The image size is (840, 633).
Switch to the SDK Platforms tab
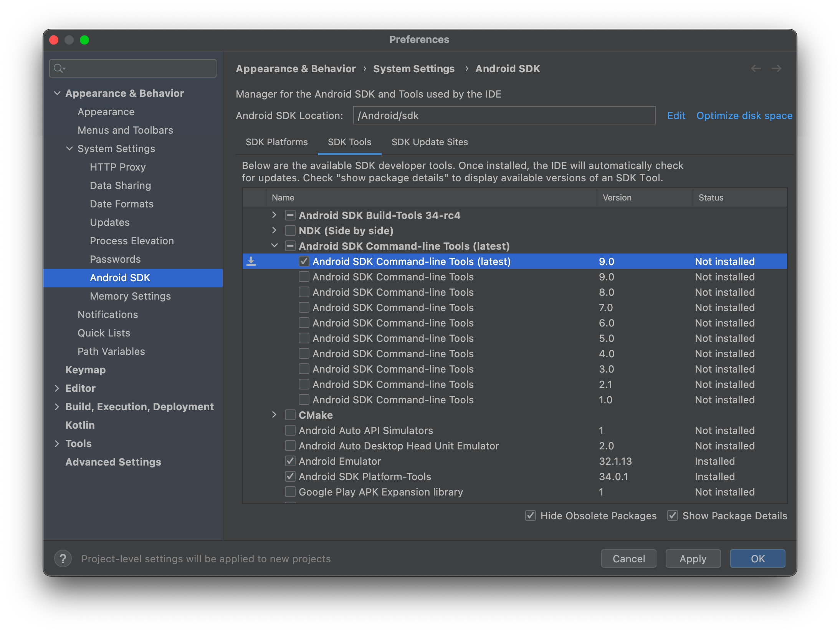[276, 142]
